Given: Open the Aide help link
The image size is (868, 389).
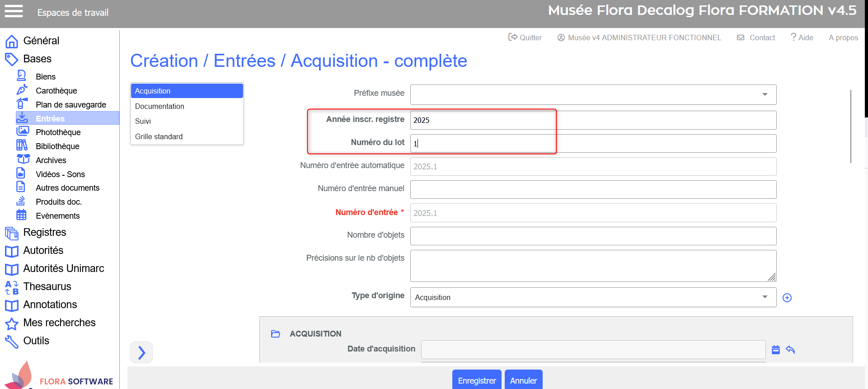Looking at the screenshot, I should coord(802,37).
